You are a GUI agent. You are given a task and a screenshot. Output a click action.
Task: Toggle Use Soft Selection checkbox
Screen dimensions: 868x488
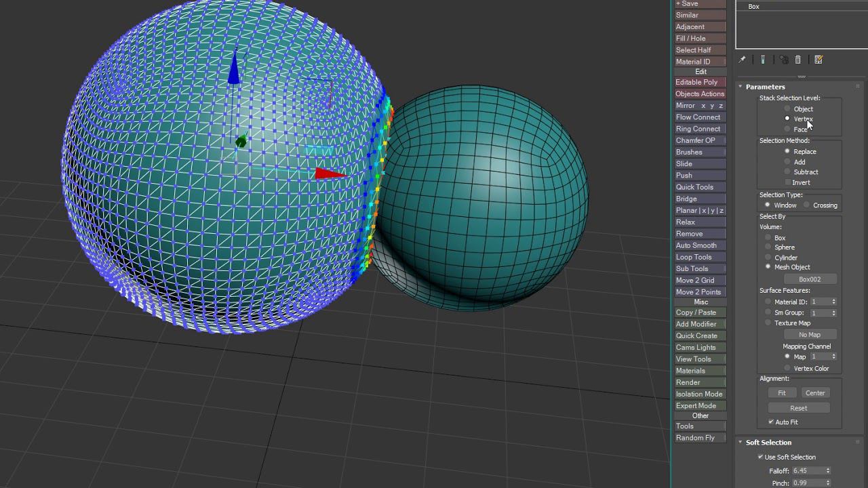click(761, 457)
